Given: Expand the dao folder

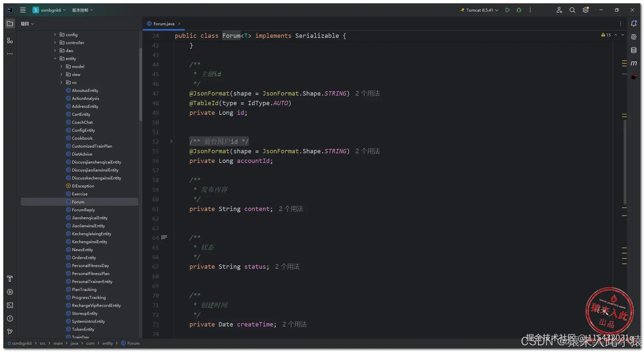Looking at the screenshot, I should [55, 50].
